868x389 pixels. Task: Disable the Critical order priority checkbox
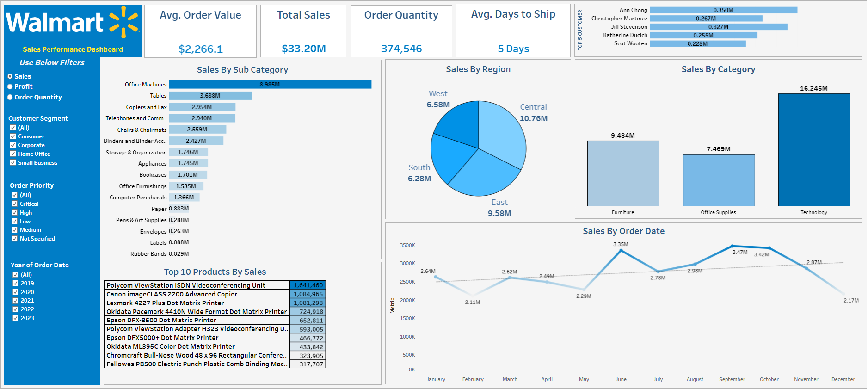[x=15, y=204]
